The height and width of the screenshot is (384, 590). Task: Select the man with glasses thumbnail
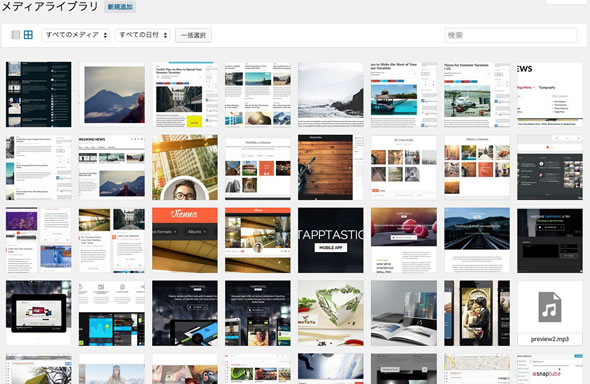pos(185,167)
